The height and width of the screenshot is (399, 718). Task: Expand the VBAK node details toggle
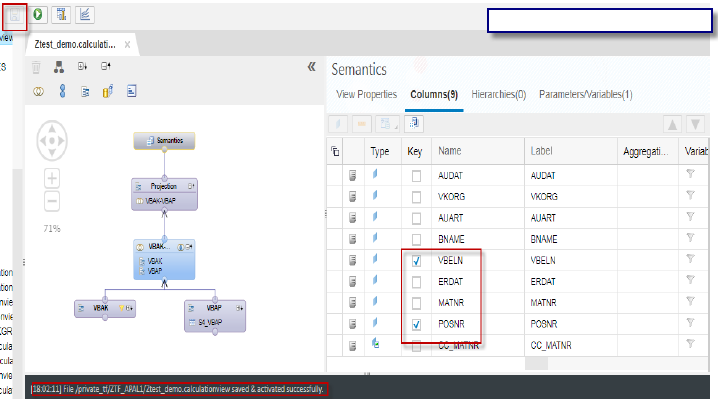[130, 308]
